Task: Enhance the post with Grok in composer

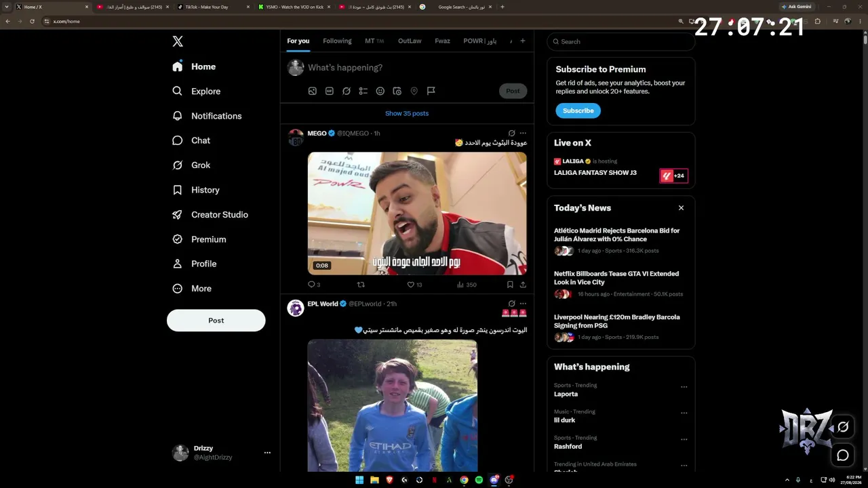Action: [347, 91]
